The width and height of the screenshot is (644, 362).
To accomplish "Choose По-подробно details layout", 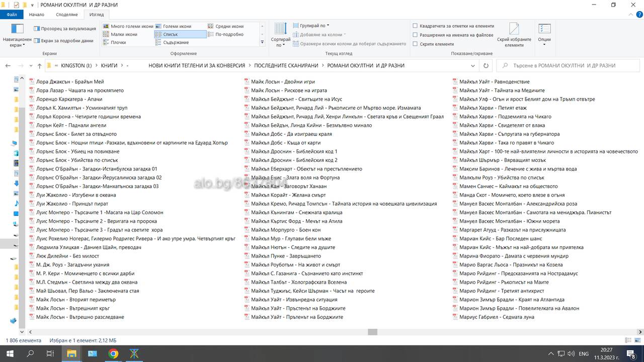I will coord(225,34).
